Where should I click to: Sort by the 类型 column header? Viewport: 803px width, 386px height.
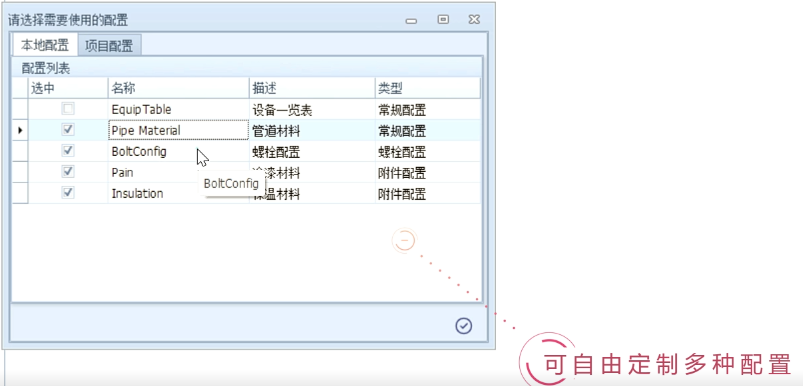tap(428, 88)
